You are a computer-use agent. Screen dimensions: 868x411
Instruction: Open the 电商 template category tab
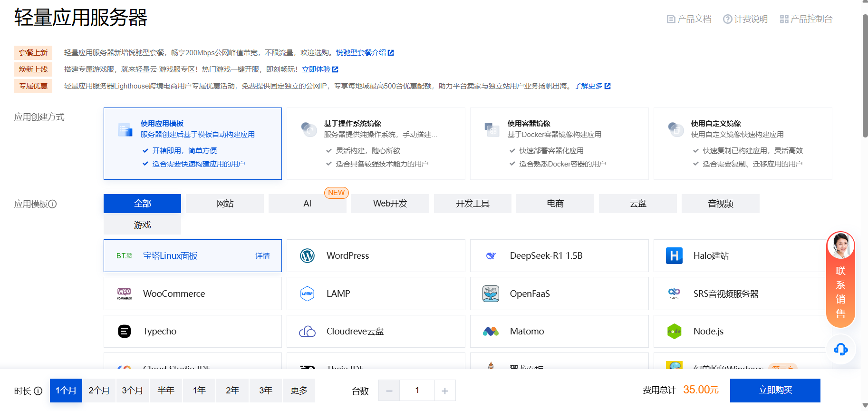(x=555, y=204)
